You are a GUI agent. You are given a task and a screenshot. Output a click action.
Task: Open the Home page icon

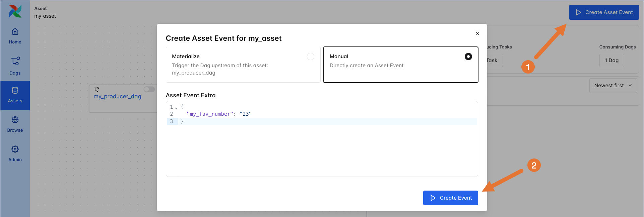(15, 32)
